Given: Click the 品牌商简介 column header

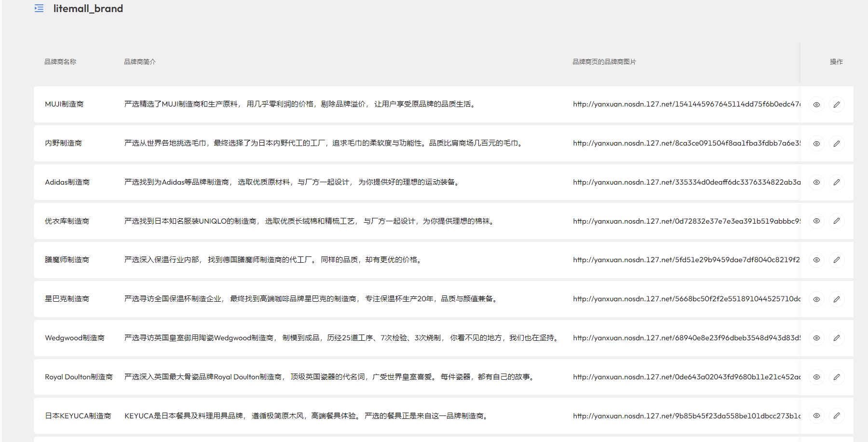Looking at the screenshot, I should (139, 62).
